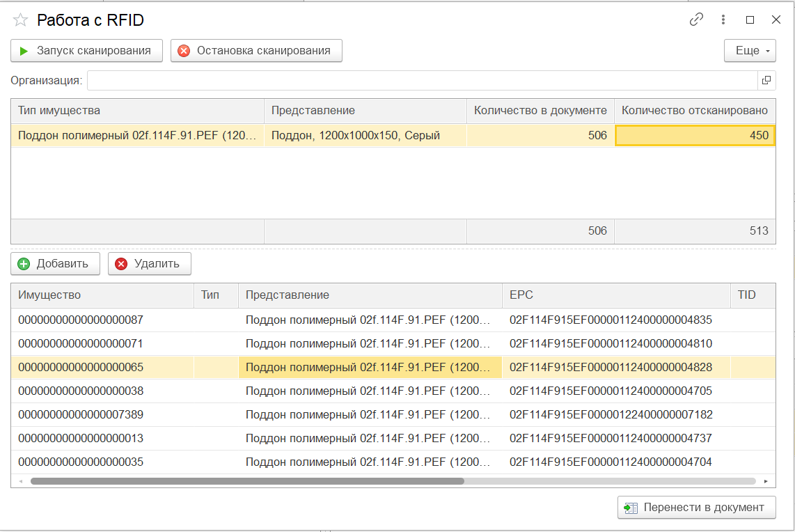This screenshot has width=795, height=532.
Task: Select scanned quantity cell showing 450
Action: (x=694, y=136)
